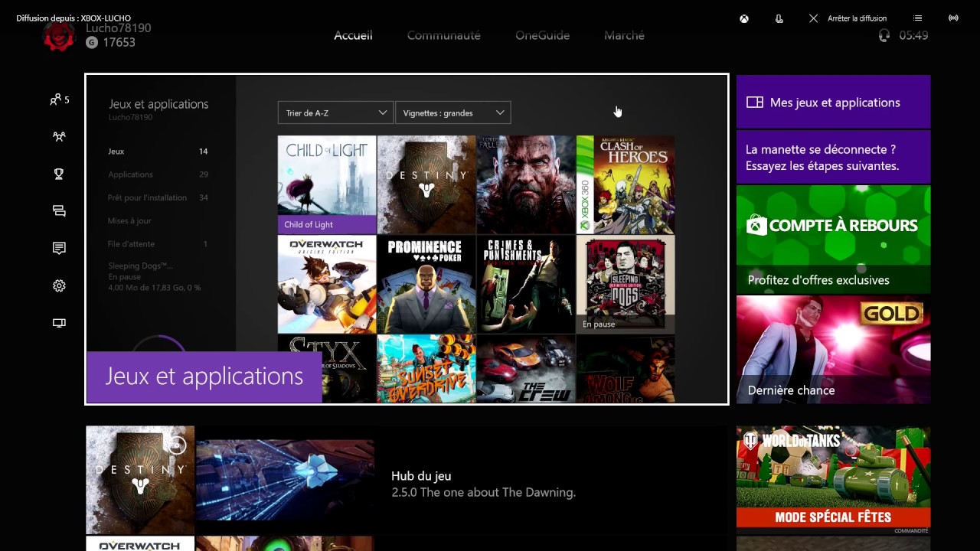Screen dimensions: 980x551
Task: Click the headset icon beside the clock
Action: pos(884,35)
